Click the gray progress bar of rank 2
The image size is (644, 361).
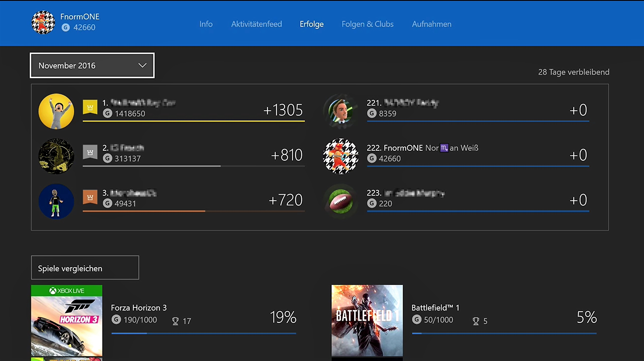194,166
